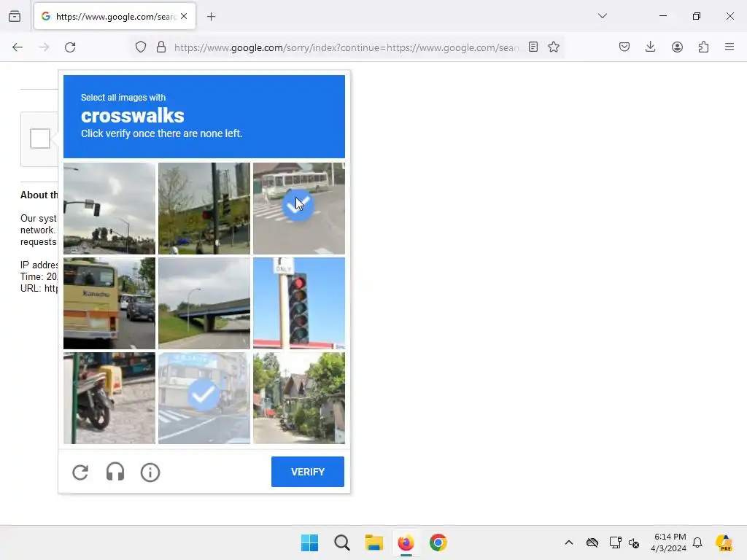This screenshot has width=747, height=560.
Task: Reload the current page
Action: [x=70, y=47]
